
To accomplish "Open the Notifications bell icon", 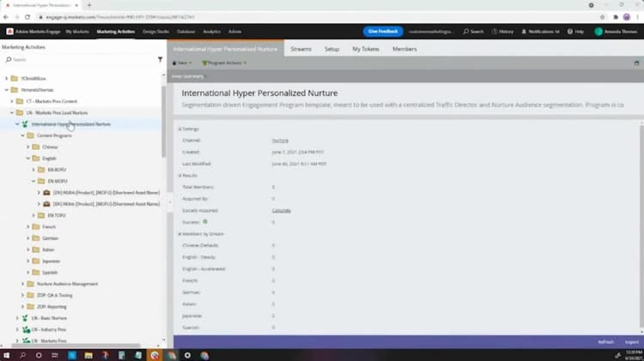I will click(x=524, y=32).
